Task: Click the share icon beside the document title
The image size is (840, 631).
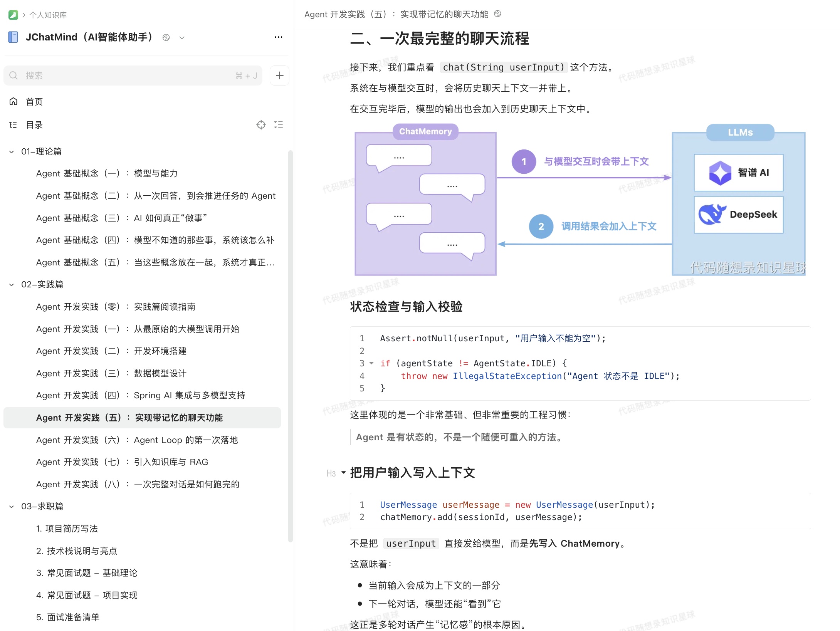Action: (x=497, y=14)
